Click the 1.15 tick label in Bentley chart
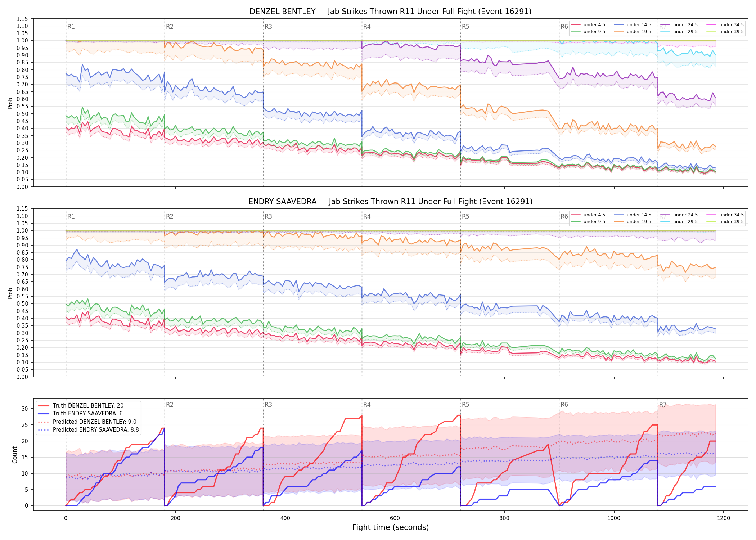The width and height of the screenshot is (756, 540). coord(23,19)
